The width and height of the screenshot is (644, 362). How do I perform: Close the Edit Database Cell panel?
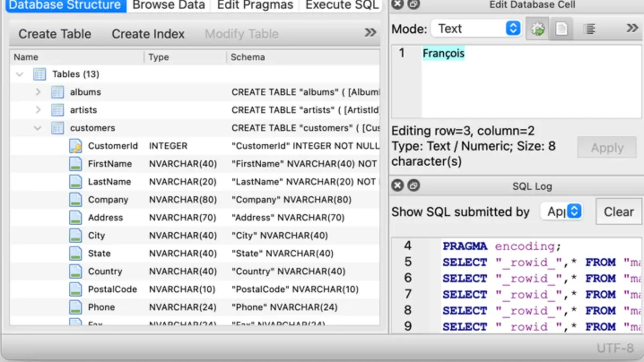pos(397,5)
